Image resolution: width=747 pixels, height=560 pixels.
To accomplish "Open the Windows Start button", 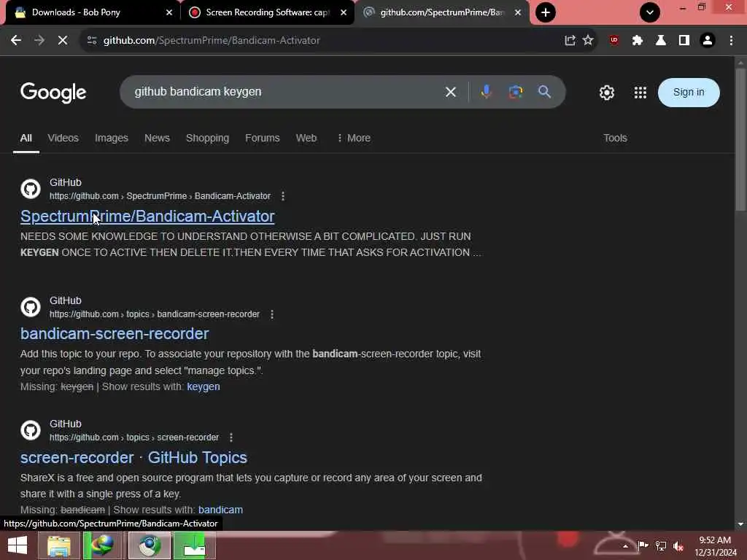I will (18, 545).
